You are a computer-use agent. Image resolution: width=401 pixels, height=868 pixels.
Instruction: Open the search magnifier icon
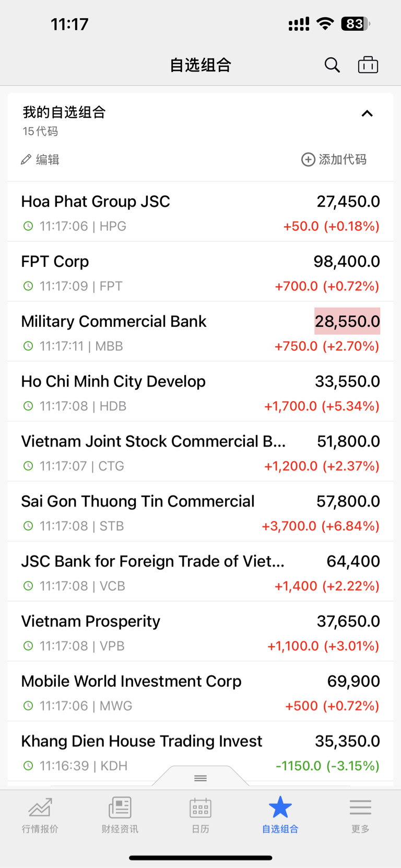(332, 65)
